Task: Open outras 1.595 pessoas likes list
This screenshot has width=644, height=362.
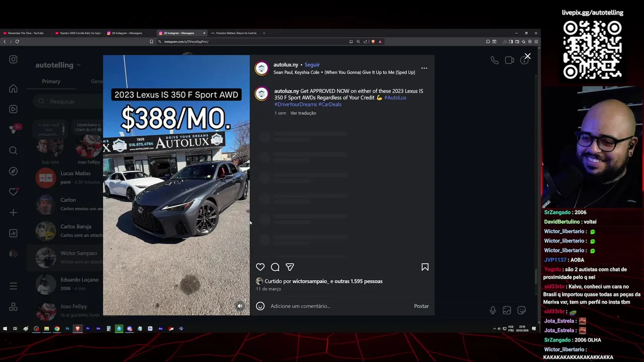Action: 358,281
